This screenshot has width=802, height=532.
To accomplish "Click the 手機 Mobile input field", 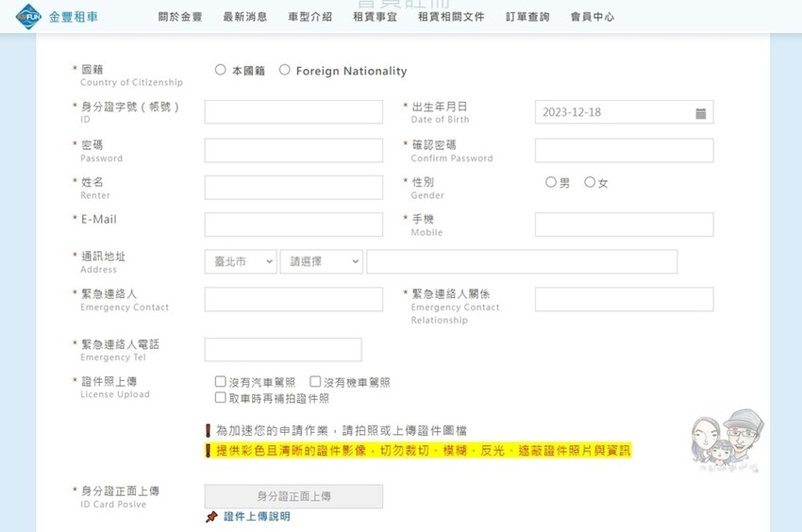I will click(x=624, y=224).
